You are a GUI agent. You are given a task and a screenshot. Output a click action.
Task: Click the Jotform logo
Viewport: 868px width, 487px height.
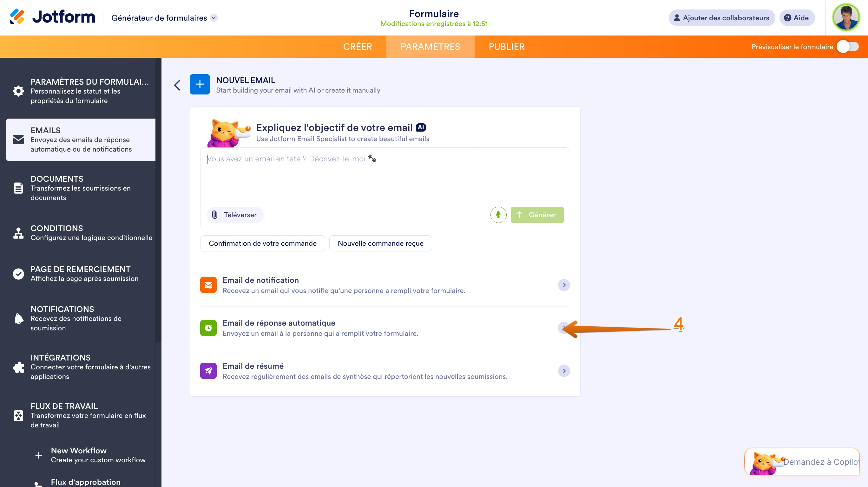pyautogui.click(x=52, y=17)
